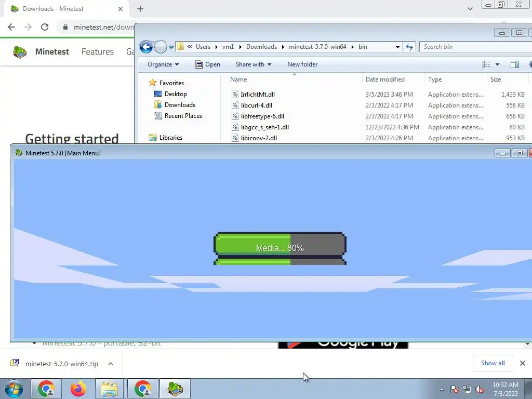This screenshot has width=532, height=399.
Task: Select the Favorites star item
Action: 166,83
